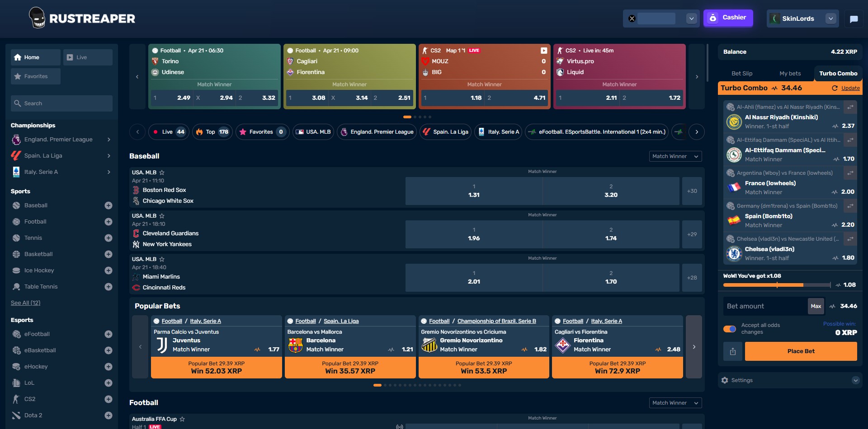
Task: Share the bet slip icon
Action: point(733,351)
